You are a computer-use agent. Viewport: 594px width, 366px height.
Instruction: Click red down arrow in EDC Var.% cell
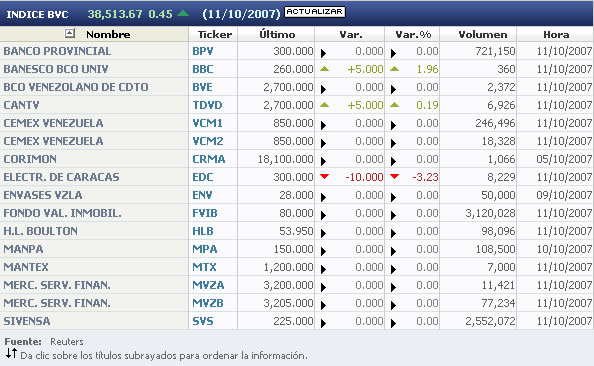click(x=394, y=176)
